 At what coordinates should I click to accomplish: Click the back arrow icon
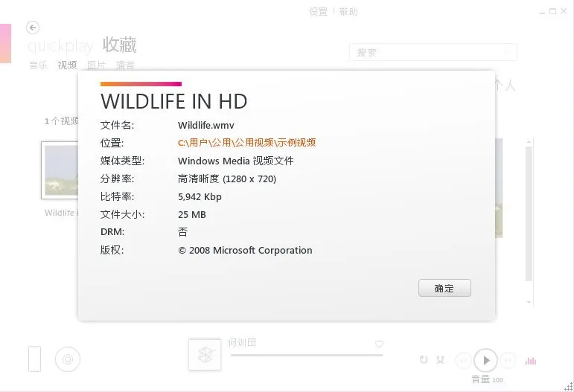[33, 28]
